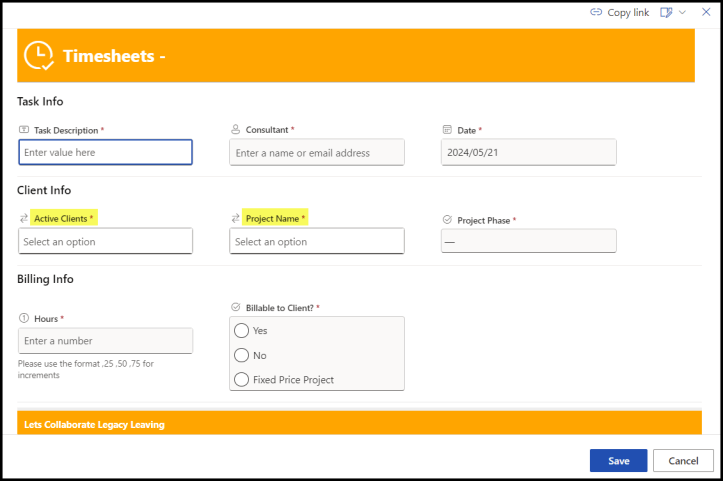The height and width of the screenshot is (481, 723).
Task: Open the Project Name dropdown
Action: (316, 241)
